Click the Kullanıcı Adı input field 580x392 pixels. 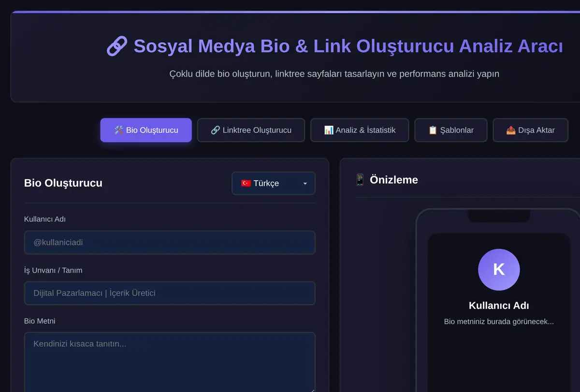click(x=170, y=243)
